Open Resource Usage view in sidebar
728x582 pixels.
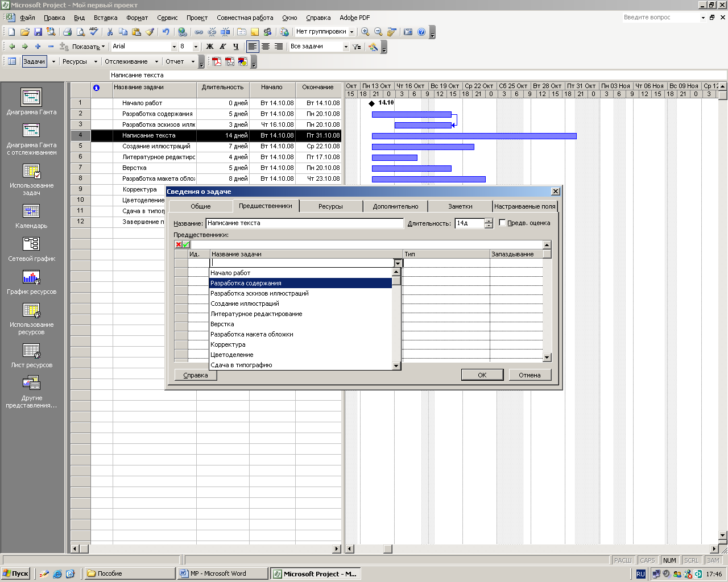click(x=31, y=318)
